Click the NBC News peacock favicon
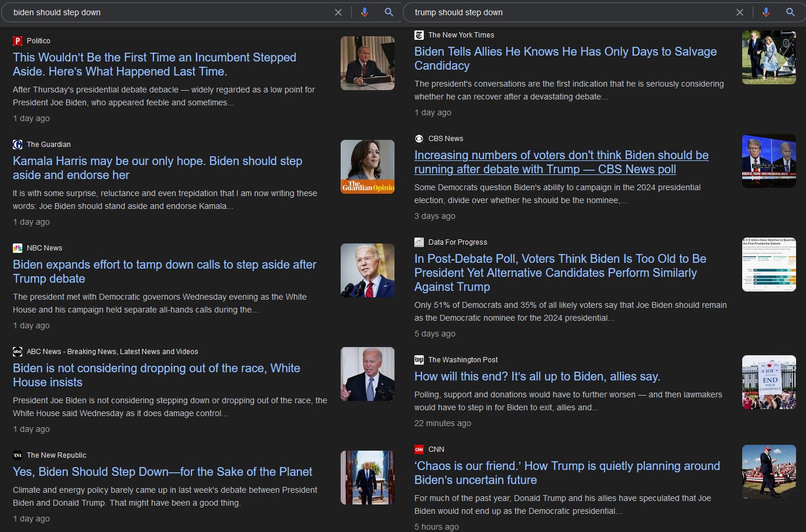This screenshot has width=806, height=532. click(x=18, y=248)
